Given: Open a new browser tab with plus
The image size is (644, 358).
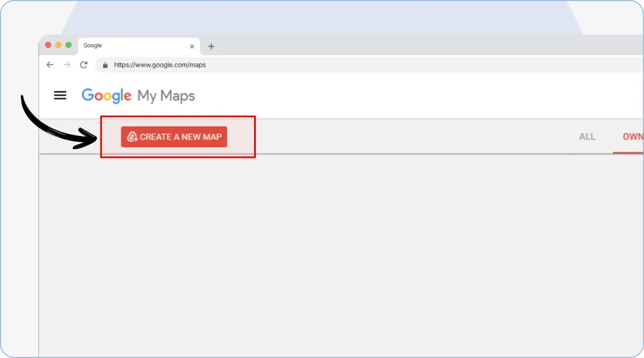Looking at the screenshot, I should click(211, 47).
